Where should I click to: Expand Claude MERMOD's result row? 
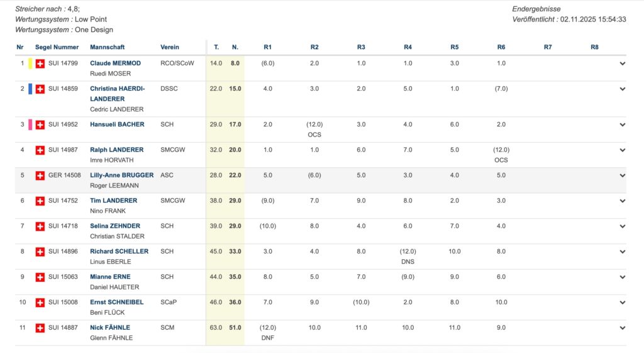coord(623,64)
